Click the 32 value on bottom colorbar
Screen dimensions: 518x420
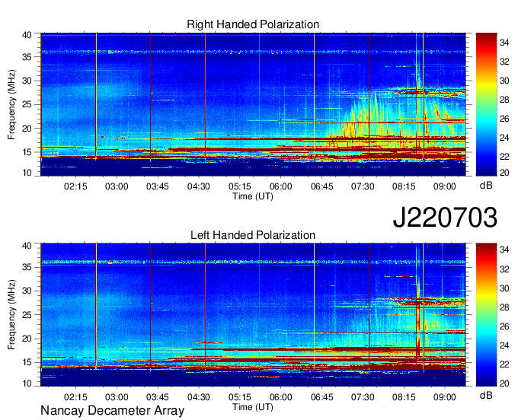504,269
